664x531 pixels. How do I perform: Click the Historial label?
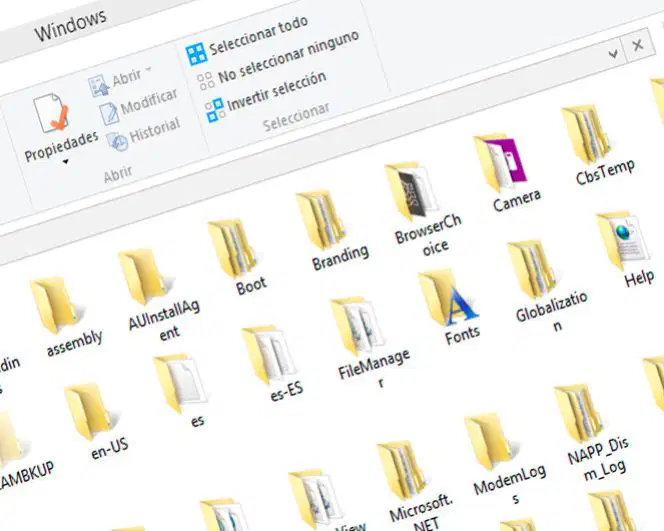tap(155, 130)
